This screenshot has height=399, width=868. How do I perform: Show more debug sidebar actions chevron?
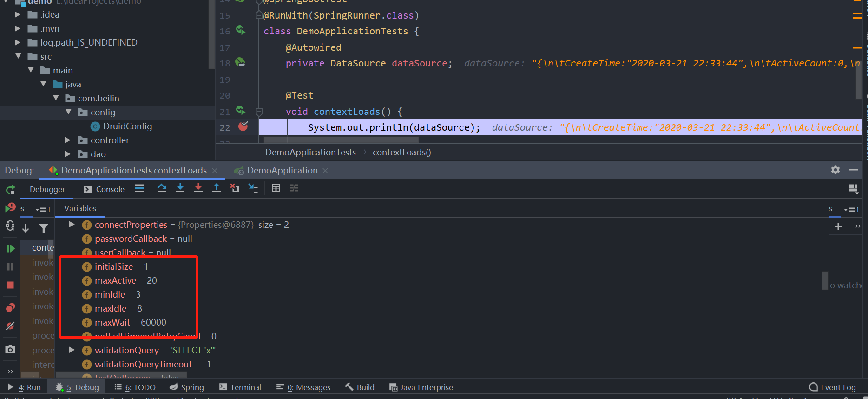coord(10,372)
